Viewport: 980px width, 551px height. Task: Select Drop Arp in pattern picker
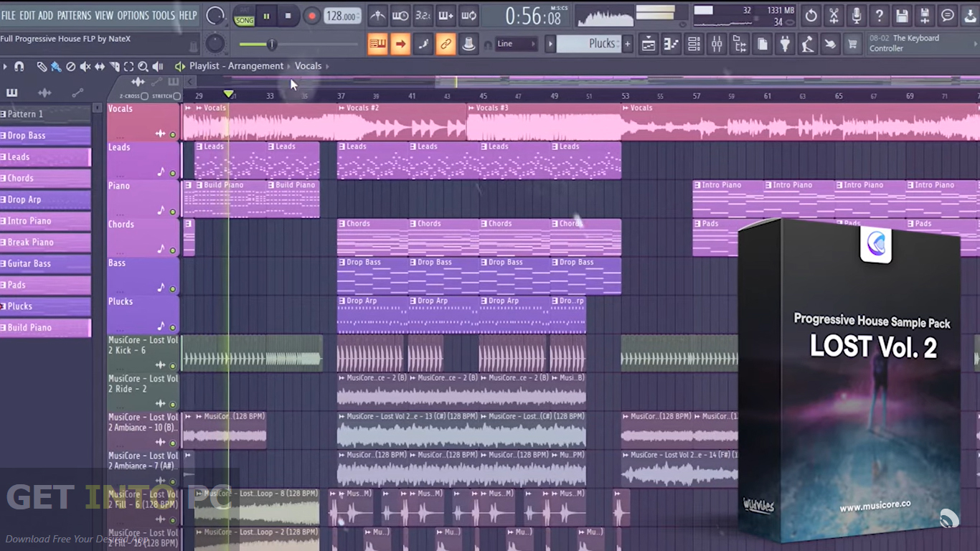point(45,199)
